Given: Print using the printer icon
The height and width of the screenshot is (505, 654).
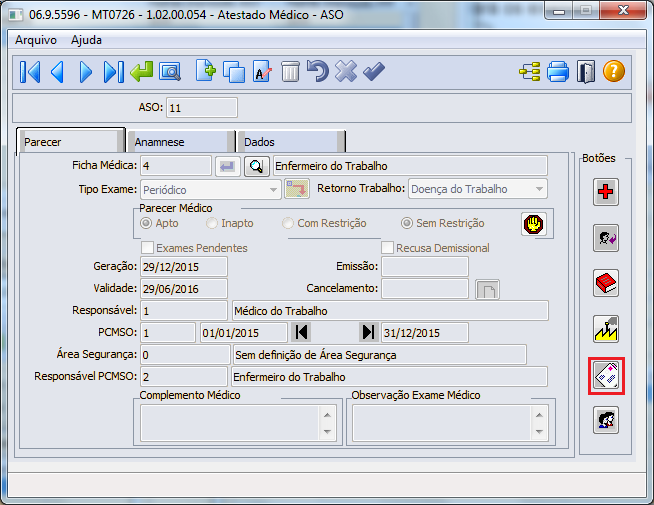Looking at the screenshot, I should click(558, 72).
